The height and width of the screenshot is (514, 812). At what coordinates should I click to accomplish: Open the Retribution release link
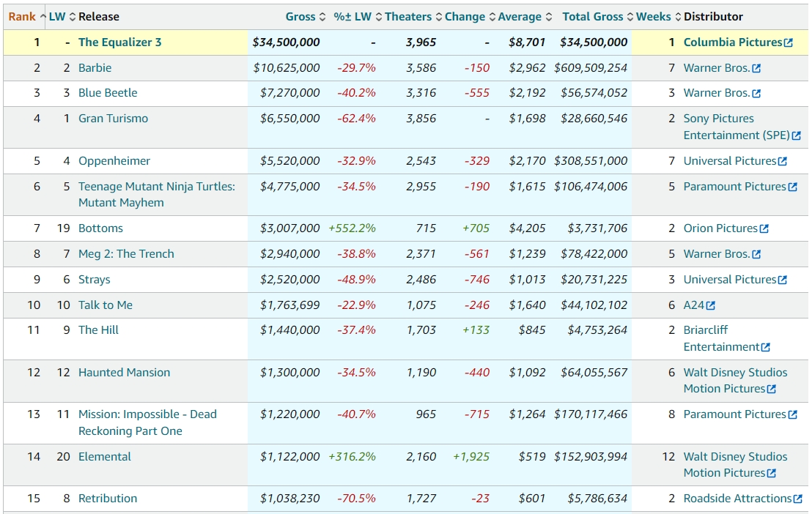(x=108, y=499)
